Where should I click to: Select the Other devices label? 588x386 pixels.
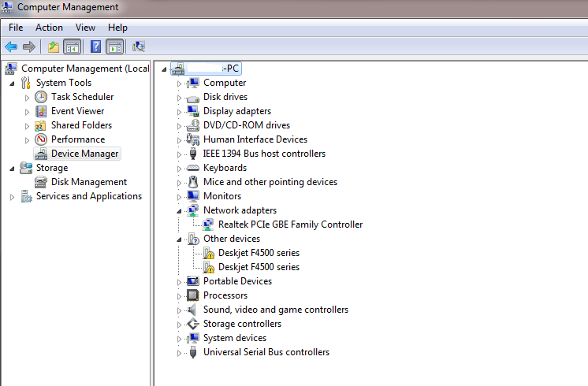pyautogui.click(x=232, y=239)
